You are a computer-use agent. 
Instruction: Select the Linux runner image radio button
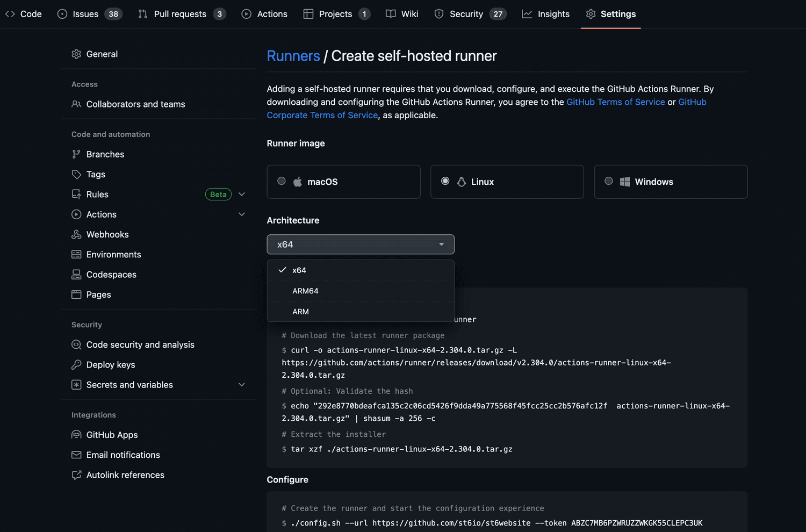[x=445, y=181]
